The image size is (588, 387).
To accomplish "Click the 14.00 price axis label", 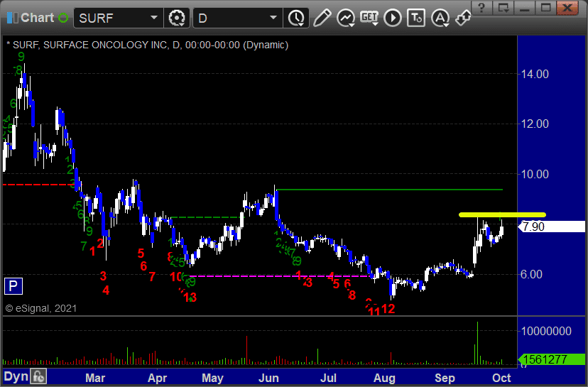I will coord(535,75).
